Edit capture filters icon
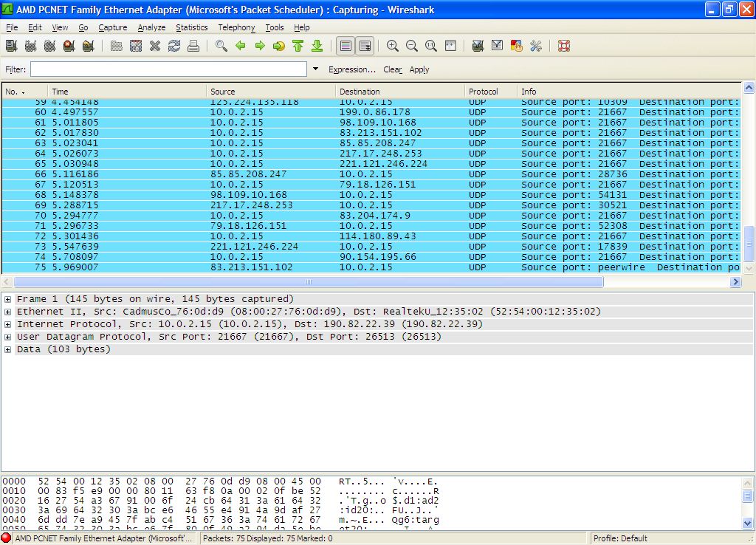 (478, 46)
